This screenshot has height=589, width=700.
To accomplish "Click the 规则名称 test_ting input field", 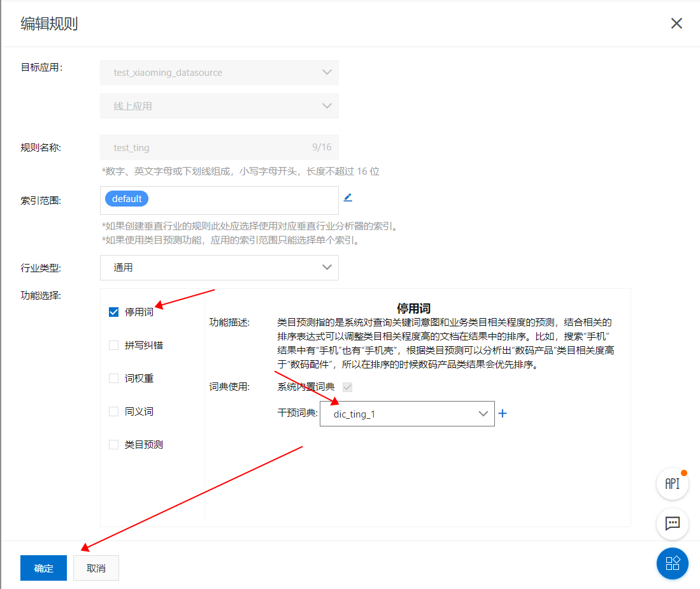I will (x=219, y=147).
